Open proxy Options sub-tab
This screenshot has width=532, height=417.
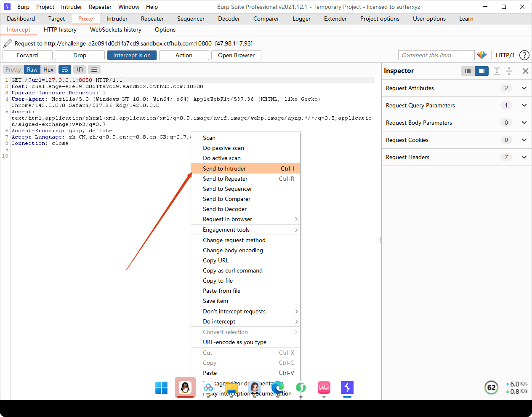[165, 29]
